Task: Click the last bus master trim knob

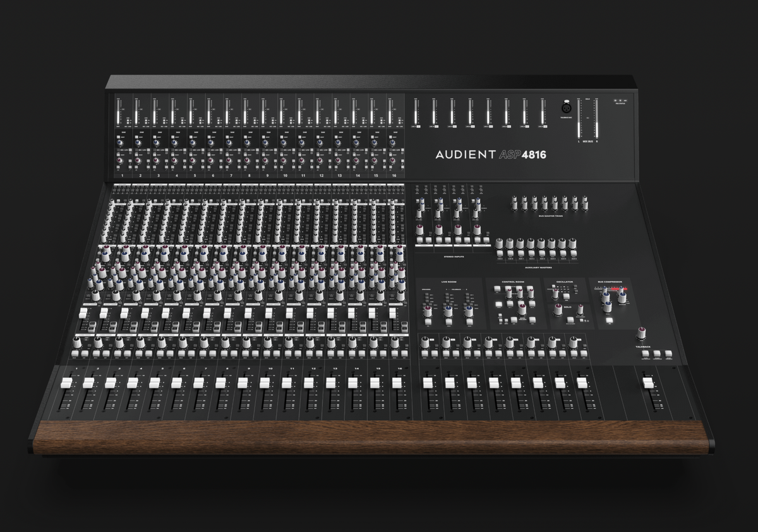Action: click(585, 203)
